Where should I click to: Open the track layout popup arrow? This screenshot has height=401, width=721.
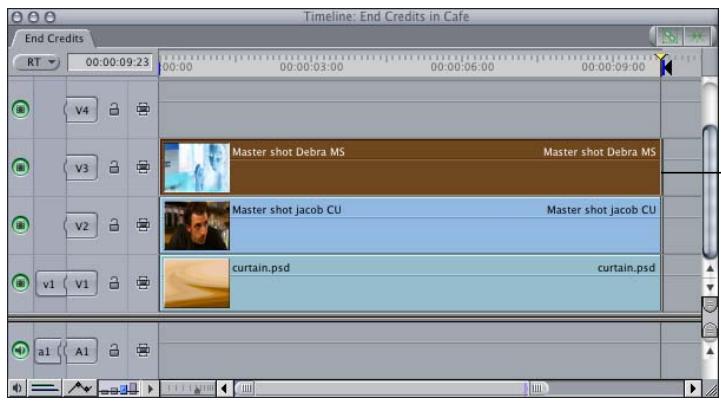[150, 389]
